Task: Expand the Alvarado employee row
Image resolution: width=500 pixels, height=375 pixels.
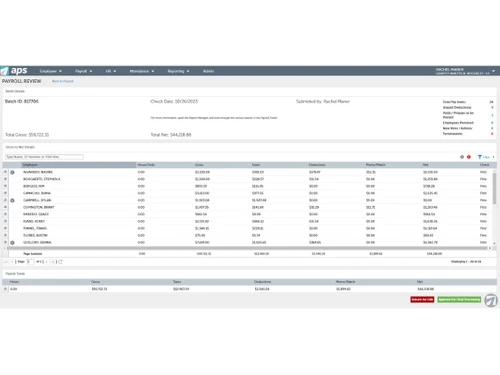Action: [x=5, y=172]
